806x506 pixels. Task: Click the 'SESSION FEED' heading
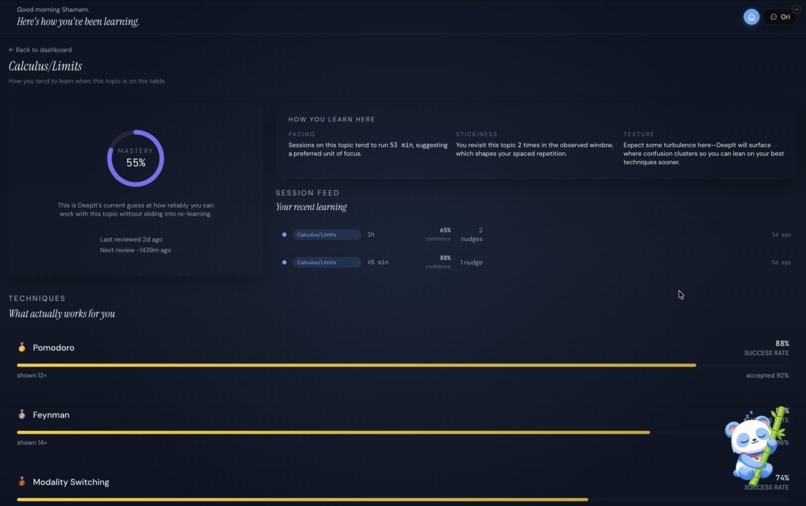[307, 193]
